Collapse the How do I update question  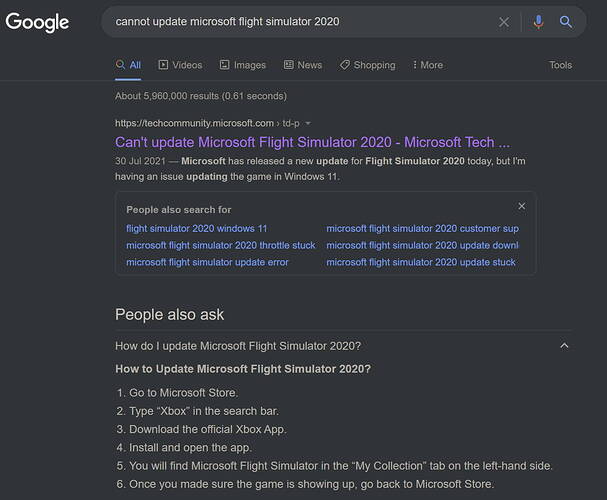(x=564, y=346)
